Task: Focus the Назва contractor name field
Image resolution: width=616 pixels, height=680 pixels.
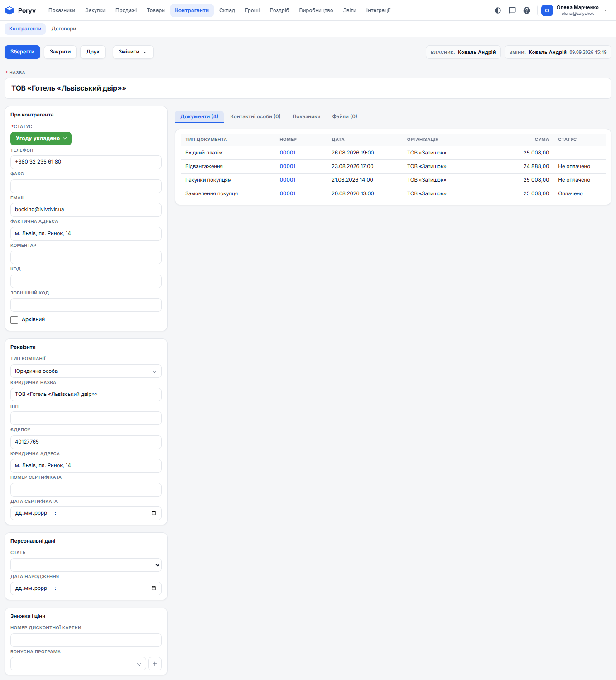Action: [308, 88]
